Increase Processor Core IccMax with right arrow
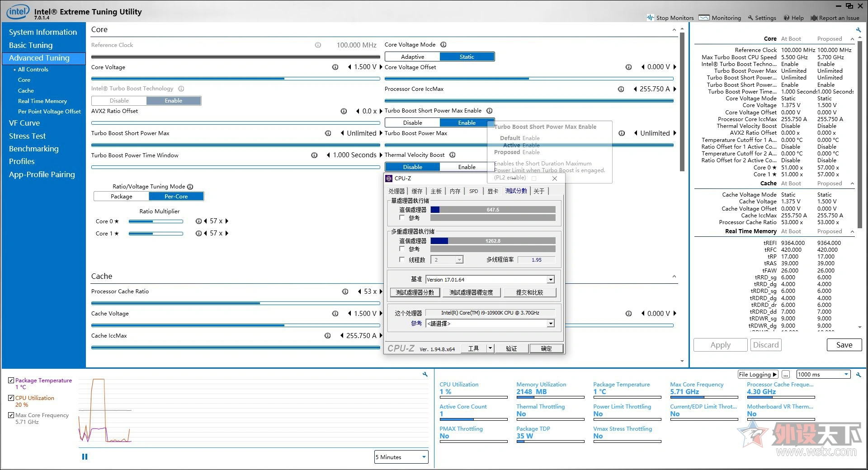Screen dimensions: 868x470 tap(675, 89)
